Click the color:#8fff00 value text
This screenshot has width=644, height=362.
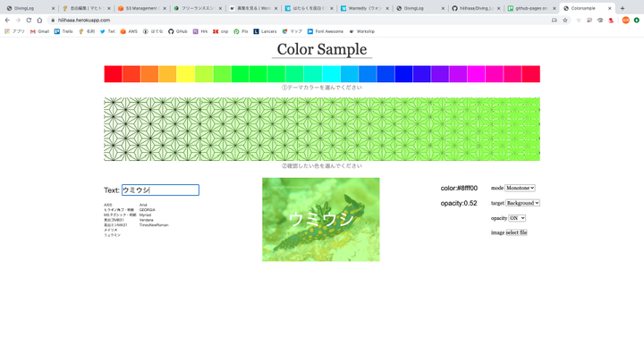tap(459, 188)
